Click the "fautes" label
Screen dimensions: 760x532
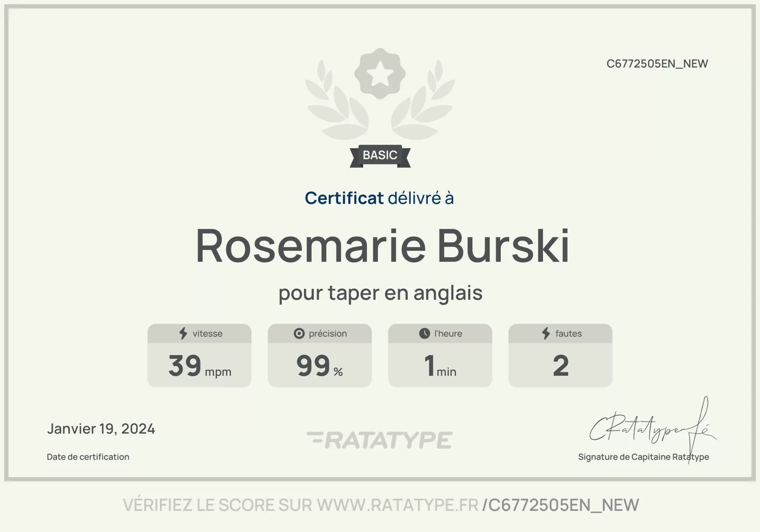pyautogui.click(x=568, y=334)
